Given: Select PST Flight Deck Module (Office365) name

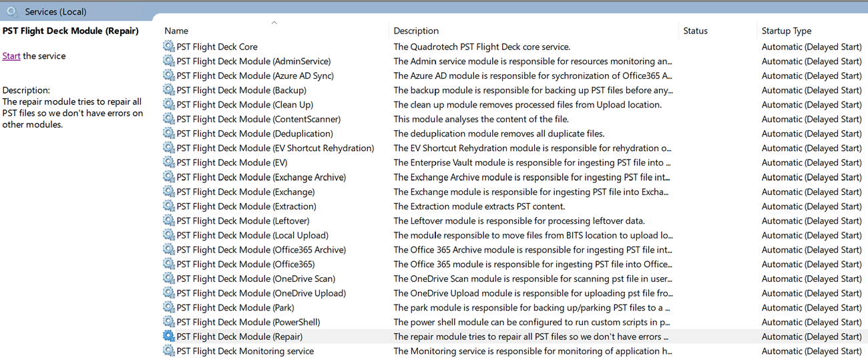Looking at the screenshot, I should pos(246,264).
